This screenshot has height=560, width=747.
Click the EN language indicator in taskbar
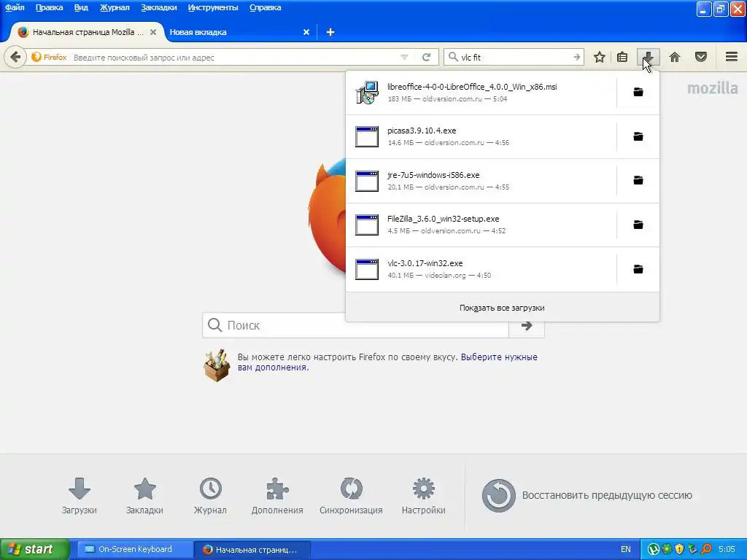pos(625,549)
